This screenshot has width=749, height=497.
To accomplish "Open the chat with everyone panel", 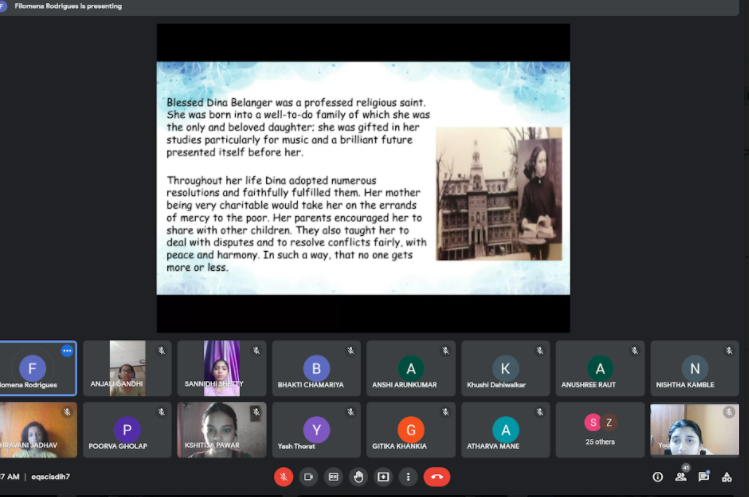I will [x=704, y=477].
